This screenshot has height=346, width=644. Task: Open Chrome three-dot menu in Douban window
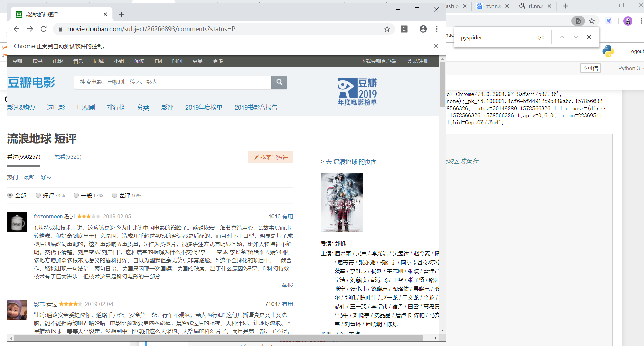[437, 29]
